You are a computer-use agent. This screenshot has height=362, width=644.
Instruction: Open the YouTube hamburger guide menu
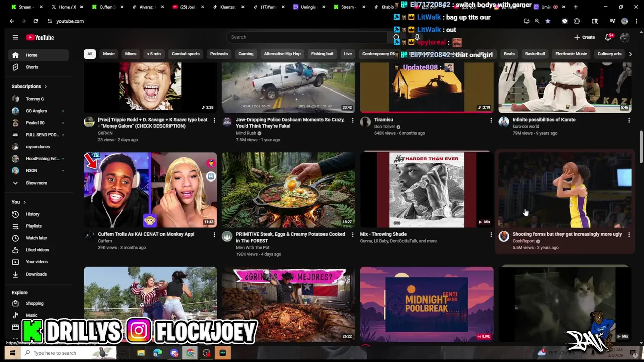click(15, 37)
